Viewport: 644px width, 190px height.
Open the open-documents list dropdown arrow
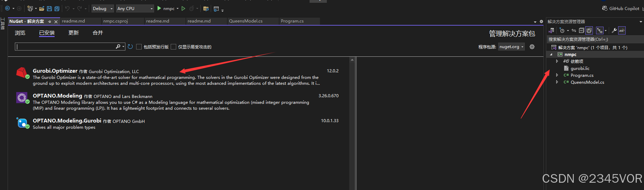click(x=535, y=22)
